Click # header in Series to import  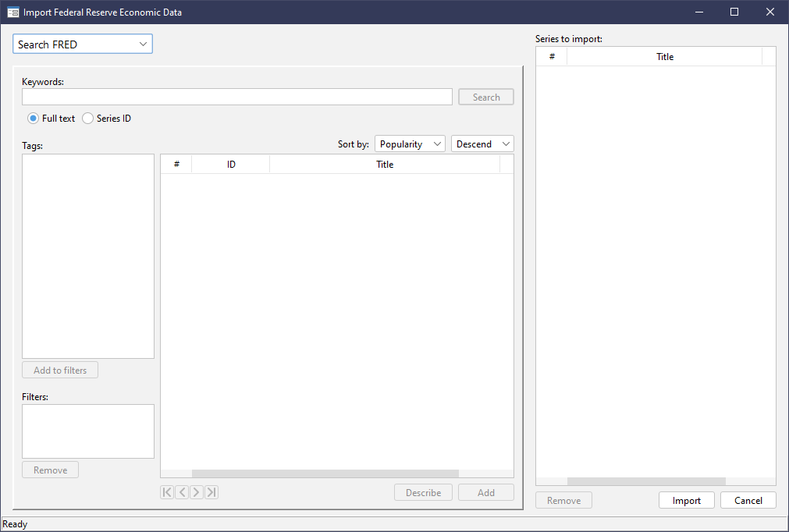pyautogui.click(x=552, y=57)
